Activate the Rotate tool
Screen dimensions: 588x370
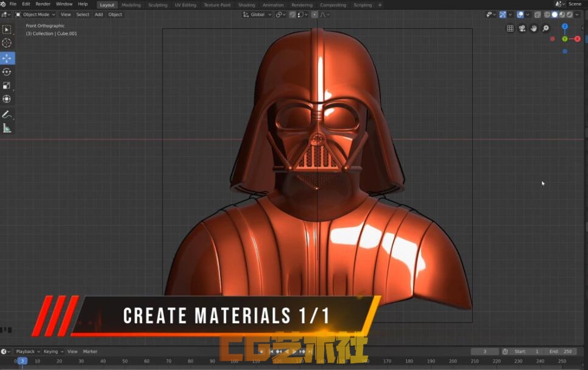tap(7, 72)
